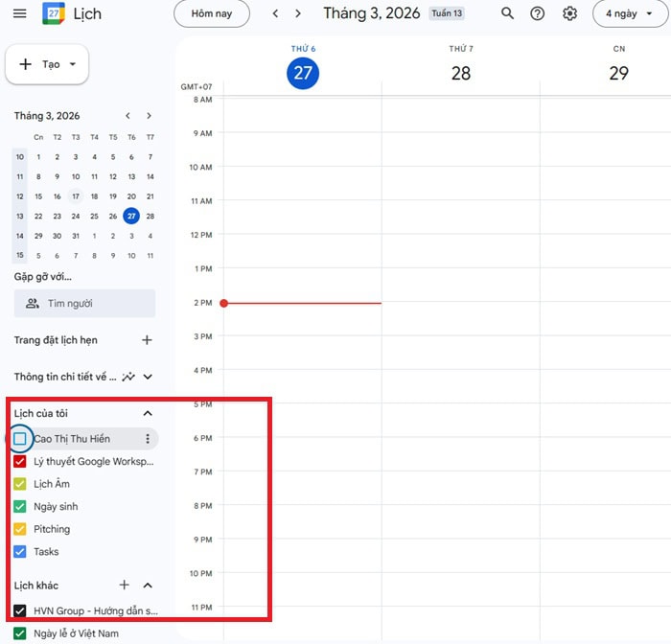Viewport: 671px width, 644px height.
Task: Collapse the Lịch của tôi section
Action: coord(147,413)
